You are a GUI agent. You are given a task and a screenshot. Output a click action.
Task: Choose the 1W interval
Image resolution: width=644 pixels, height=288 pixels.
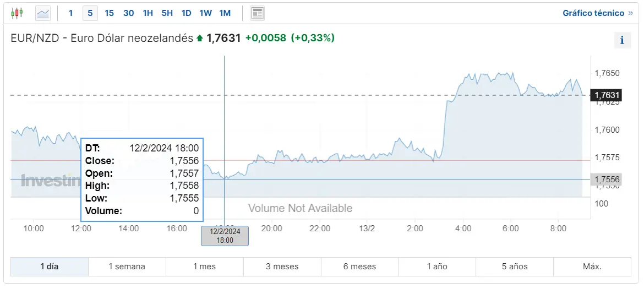[x=205, y=13]
